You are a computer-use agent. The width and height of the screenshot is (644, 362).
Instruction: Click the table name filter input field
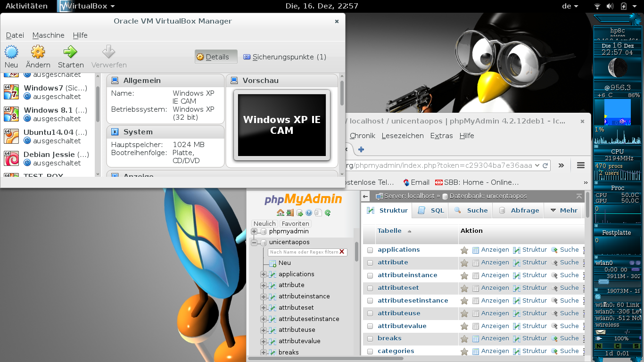(x=304, y=252)
